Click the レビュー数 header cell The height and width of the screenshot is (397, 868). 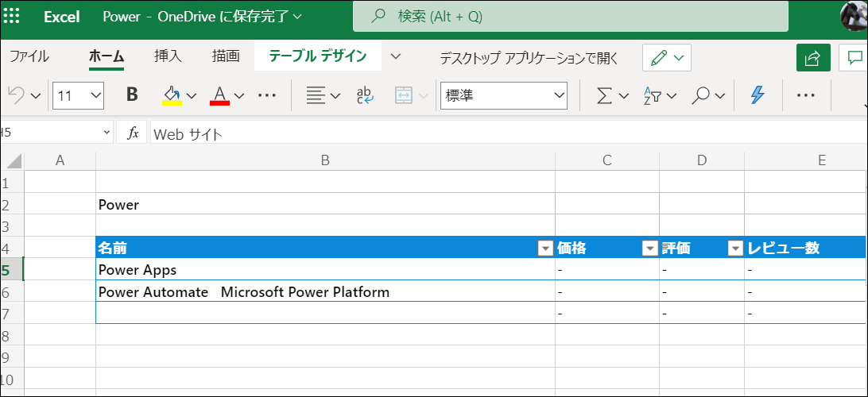[805, 248]
